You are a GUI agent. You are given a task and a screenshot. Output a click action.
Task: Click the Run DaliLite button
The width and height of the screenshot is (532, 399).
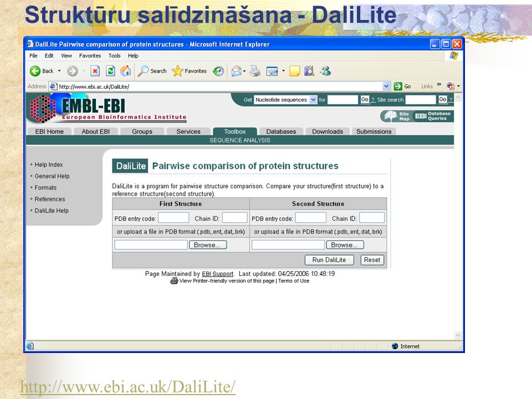[x=329, y=260]
